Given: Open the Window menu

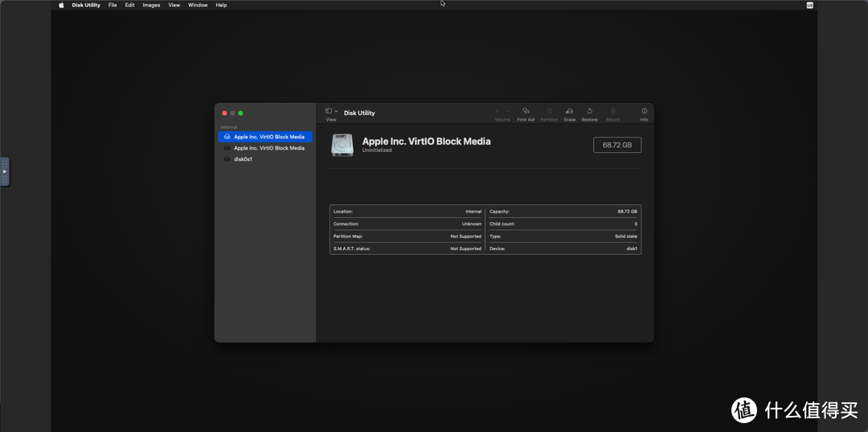Looking at the screenshot, I should (198, 5).
